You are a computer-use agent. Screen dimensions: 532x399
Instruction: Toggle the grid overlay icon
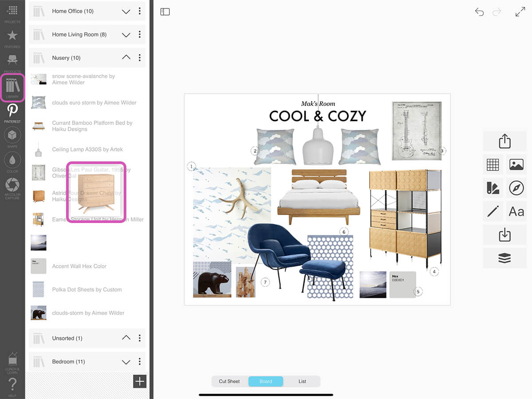pyautogui.click(x=493, y=164)
